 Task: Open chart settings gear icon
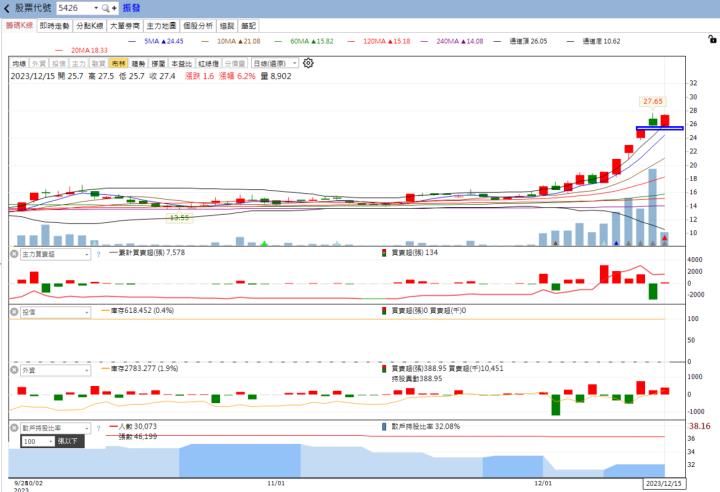tap(308, 63)
